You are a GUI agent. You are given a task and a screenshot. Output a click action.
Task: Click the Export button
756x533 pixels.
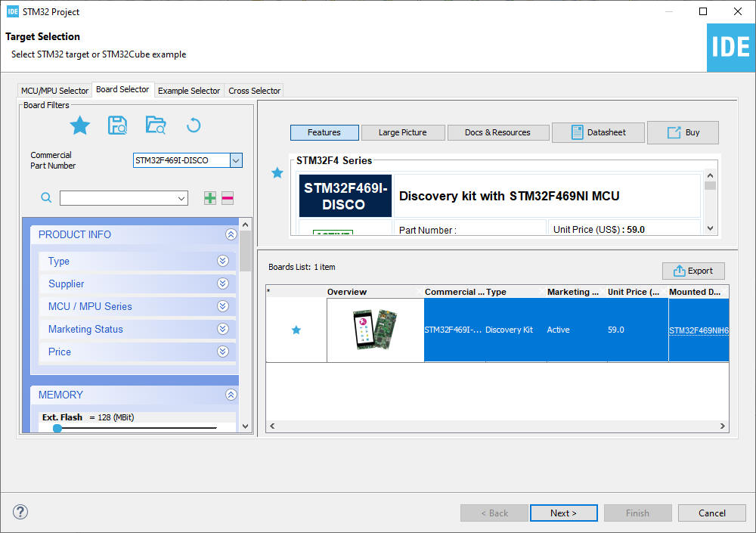click(693, 271)
